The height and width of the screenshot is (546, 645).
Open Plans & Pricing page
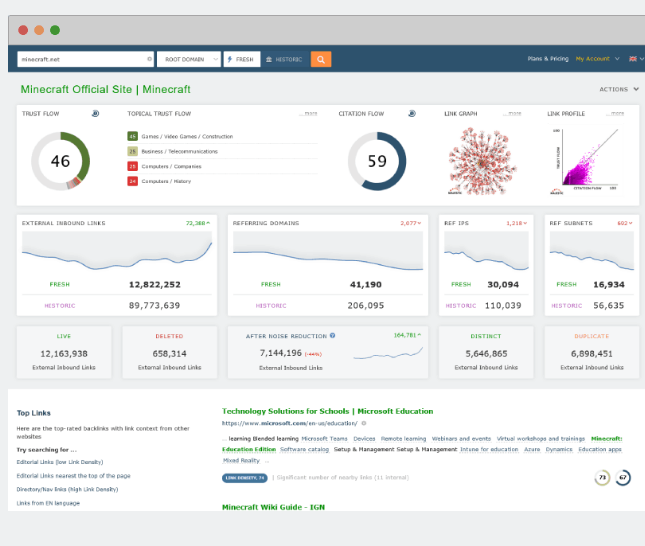click(x=548, y=59)
